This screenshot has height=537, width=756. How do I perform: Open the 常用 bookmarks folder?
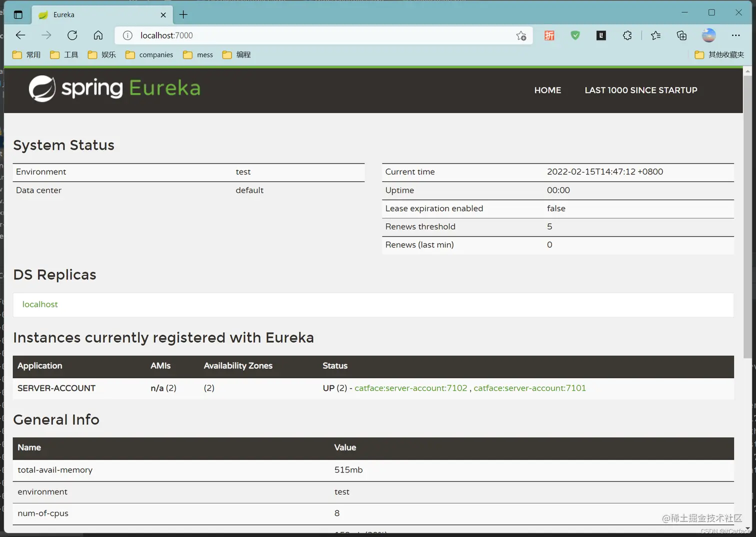(27, 54)
